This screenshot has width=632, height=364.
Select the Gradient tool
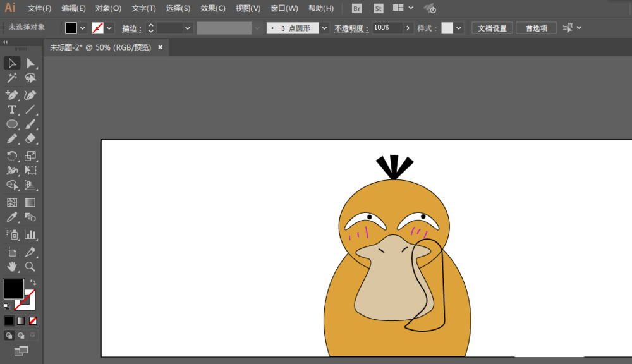(30, 202)
